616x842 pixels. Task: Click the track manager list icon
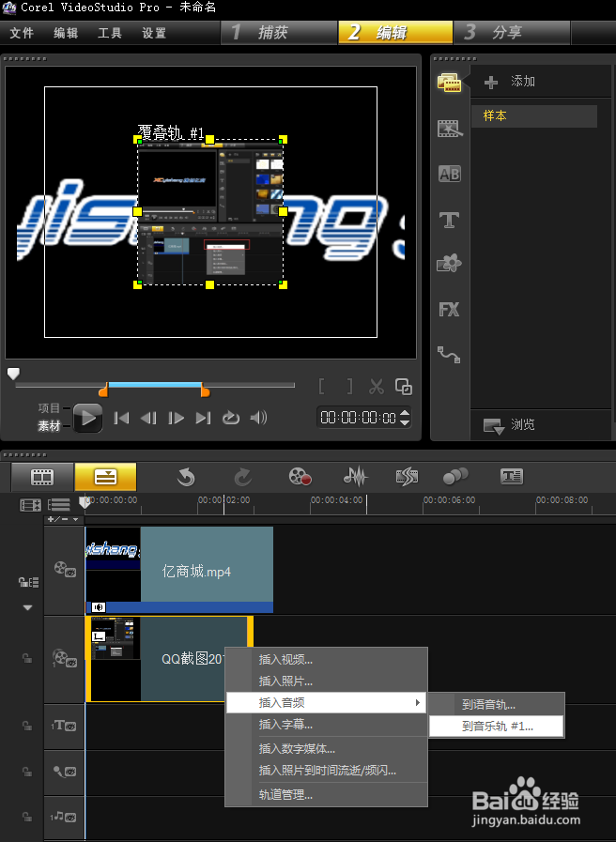pos(59,505)
